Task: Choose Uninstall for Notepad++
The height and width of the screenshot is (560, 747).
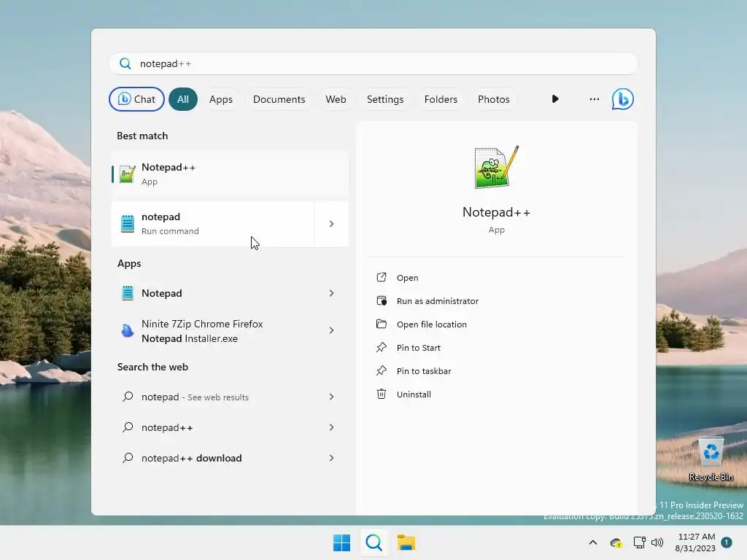Action: [x=414, y=394]
